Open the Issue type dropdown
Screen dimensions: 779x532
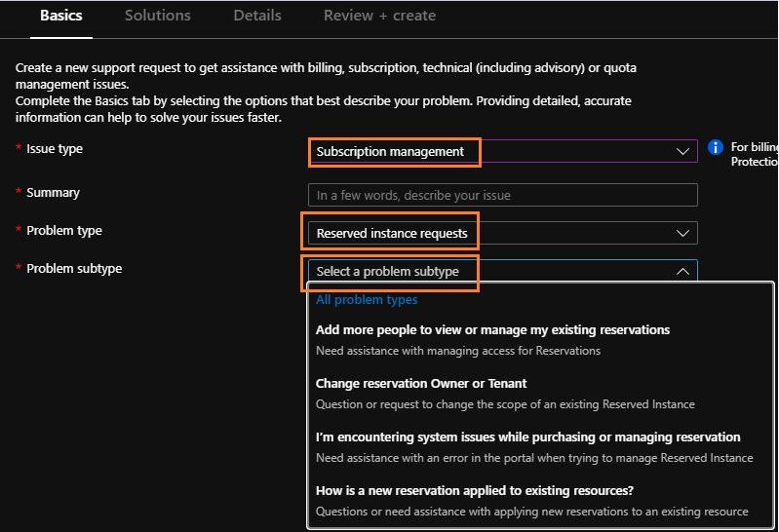pyautogui.click(x=503, y=151)
